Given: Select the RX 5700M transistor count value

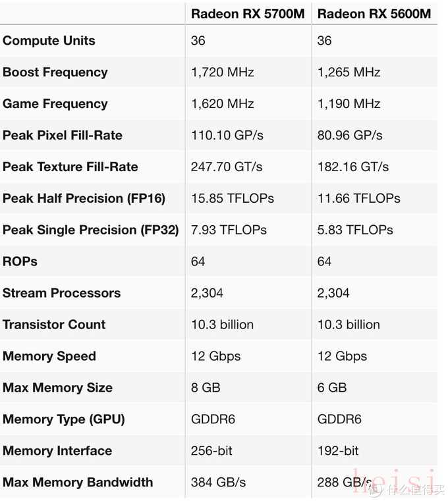Looking at the screenshot, I should (x=222, y=325).
